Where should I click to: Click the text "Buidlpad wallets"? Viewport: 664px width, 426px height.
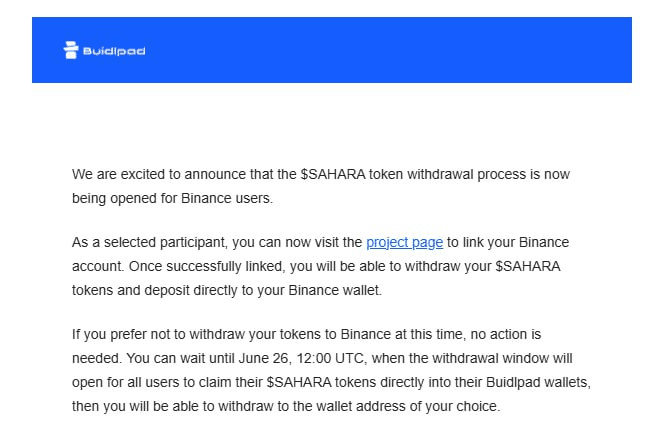pyautogui.click(x=536, y=382)
